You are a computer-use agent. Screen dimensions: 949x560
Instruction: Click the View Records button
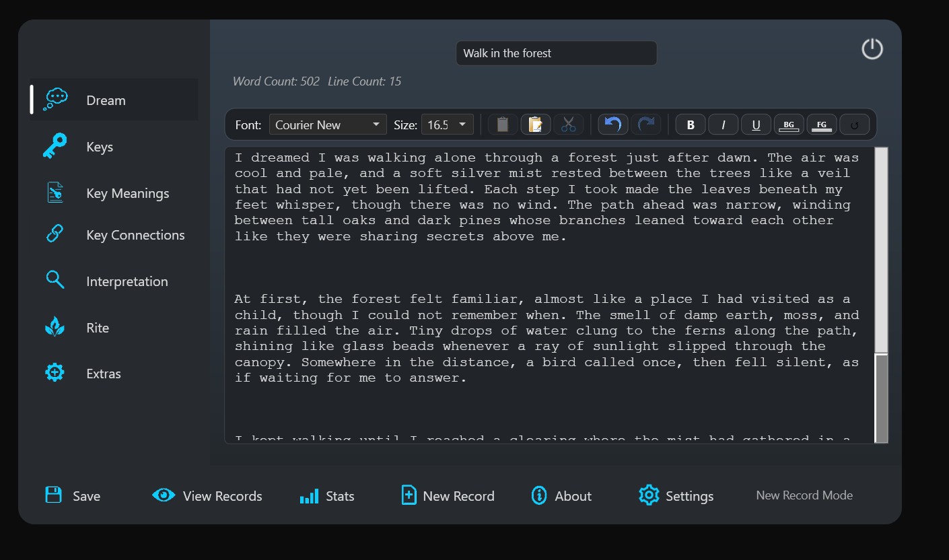tap(207, 496)
